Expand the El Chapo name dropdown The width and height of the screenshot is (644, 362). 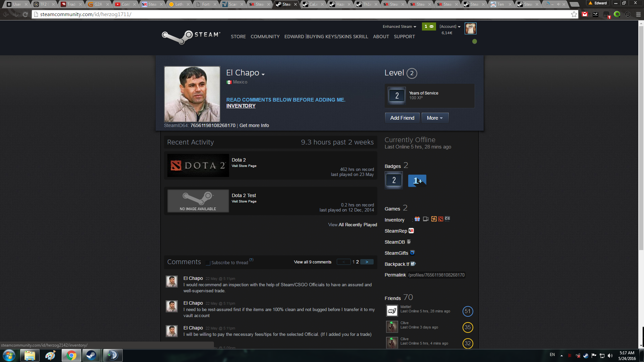click(x=263, y=74)
